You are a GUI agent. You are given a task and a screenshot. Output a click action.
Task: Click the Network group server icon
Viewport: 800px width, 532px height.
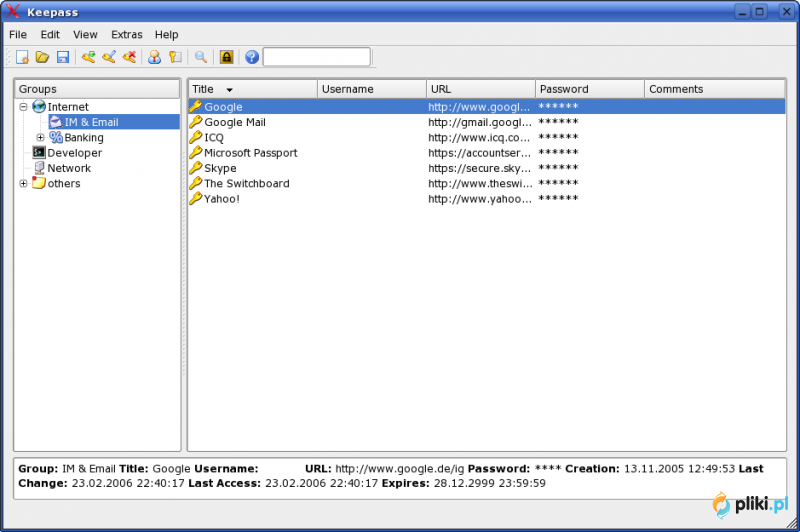coord(39,168)
